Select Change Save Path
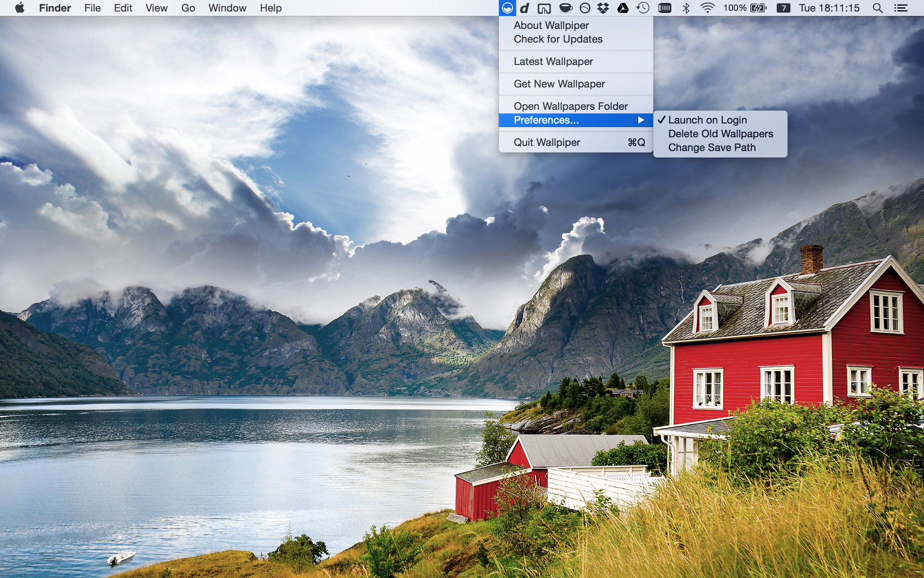 click(x=712, y=148)
